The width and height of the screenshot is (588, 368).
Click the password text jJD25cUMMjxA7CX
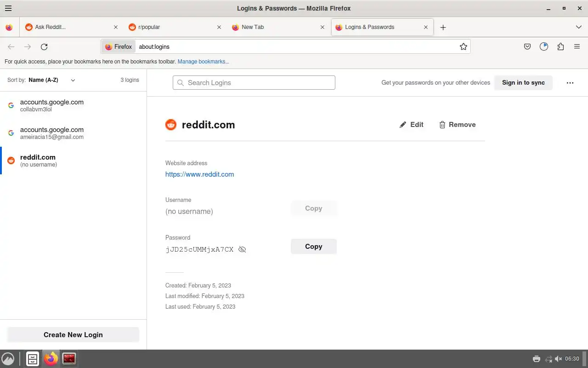[x=199, y=249]
